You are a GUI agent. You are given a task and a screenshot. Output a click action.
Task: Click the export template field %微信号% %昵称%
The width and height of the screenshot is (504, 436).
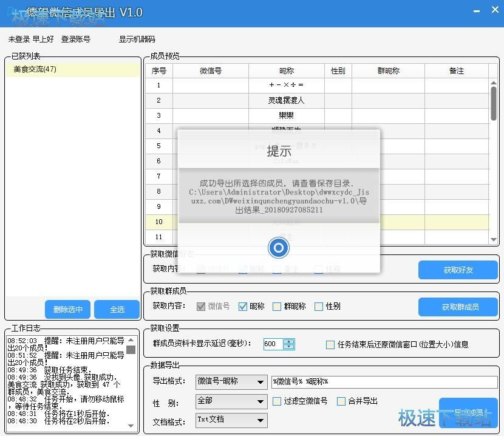pos(384,382)
